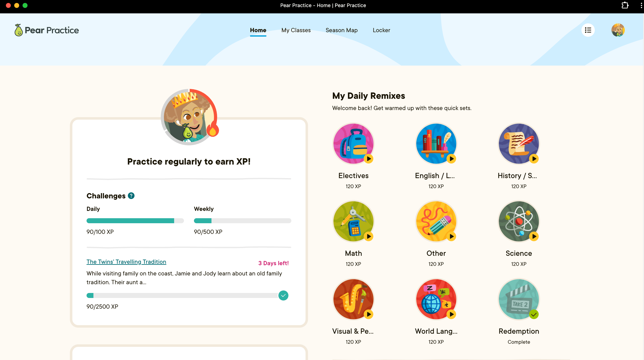
Task: Click the large crowned avatar picture
Action: tap(189, 117)
